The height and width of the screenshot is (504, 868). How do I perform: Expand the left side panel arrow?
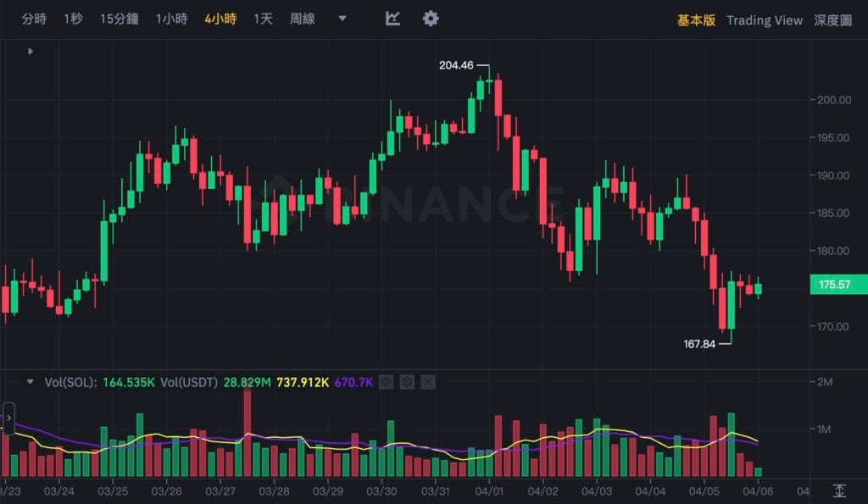[8, 418]
